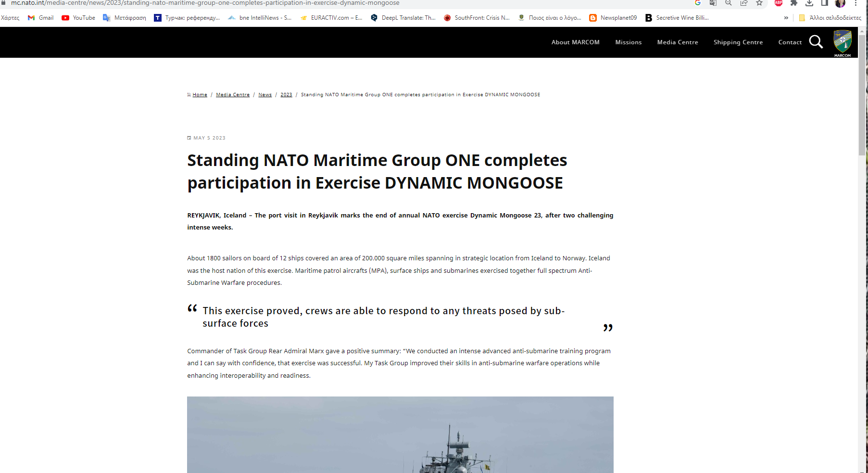This screenshot has height=473, width=868.
Task: Click the Home breadcrumb link
Action: (200, 95)
